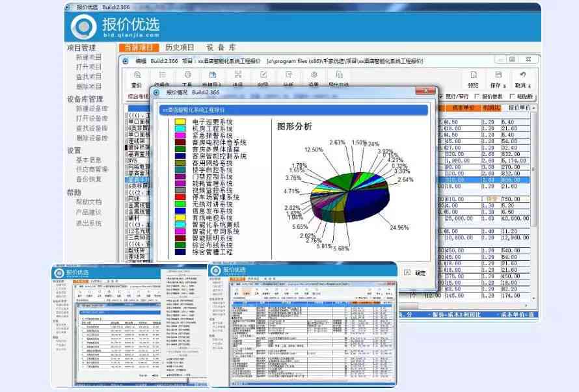579x392 pixels.
Task: Toggle the 报价参数 checkbox
Action: point(477,96)
